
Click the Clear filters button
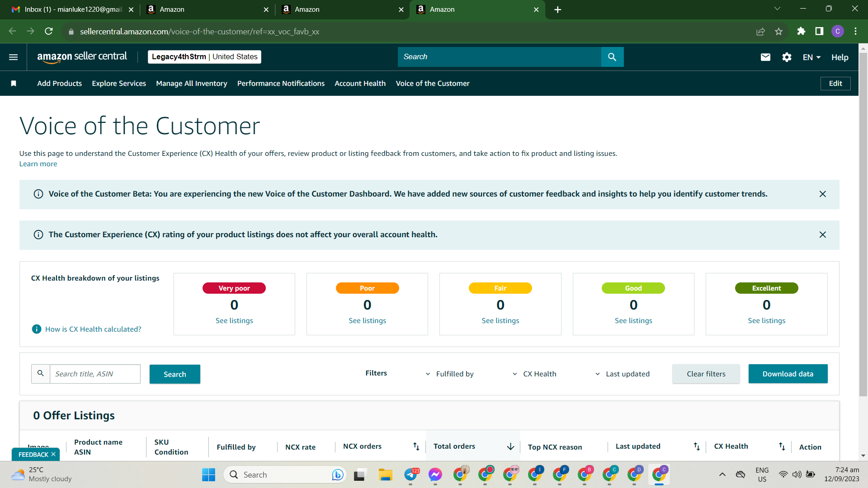coord(706,374)
